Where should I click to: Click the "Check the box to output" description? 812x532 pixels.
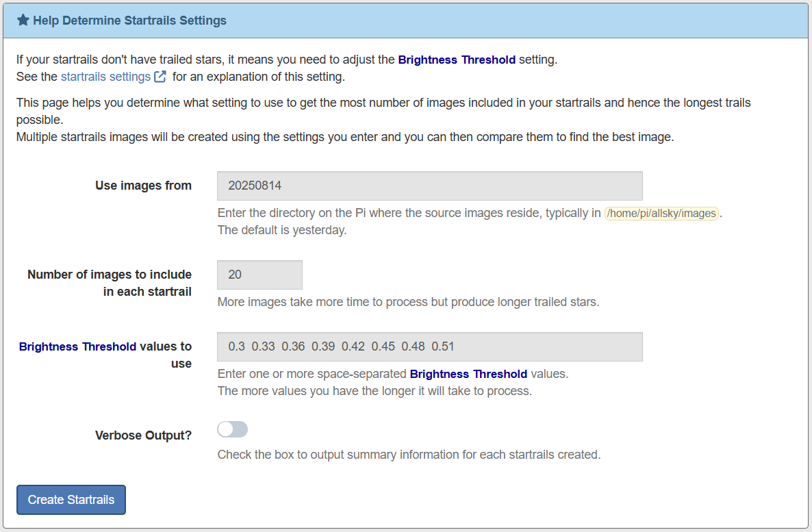pos(409,455)
